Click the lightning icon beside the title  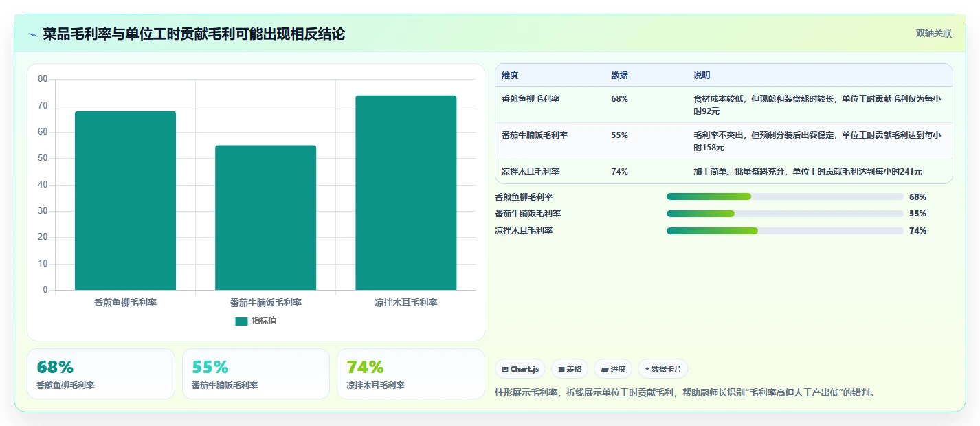click(x=32, y=34)
